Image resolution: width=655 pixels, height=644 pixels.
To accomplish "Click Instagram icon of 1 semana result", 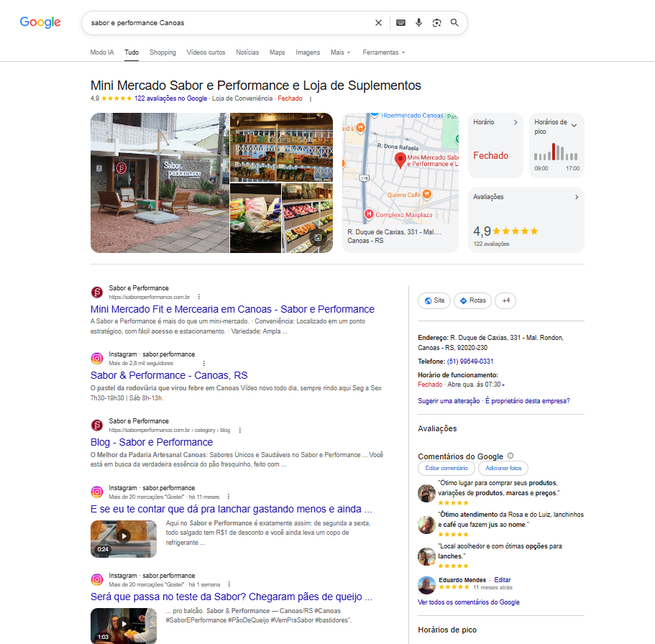I will (97, 580).
